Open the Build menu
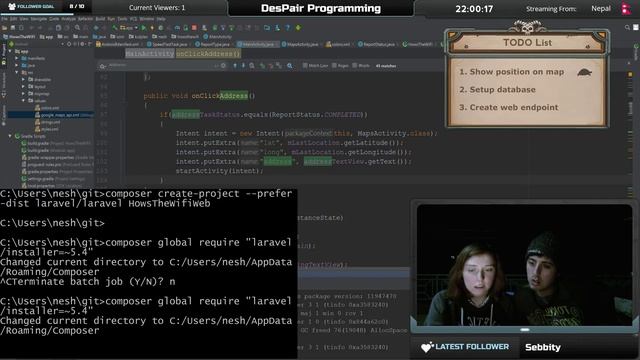The image size is (640, 360). 100,19
